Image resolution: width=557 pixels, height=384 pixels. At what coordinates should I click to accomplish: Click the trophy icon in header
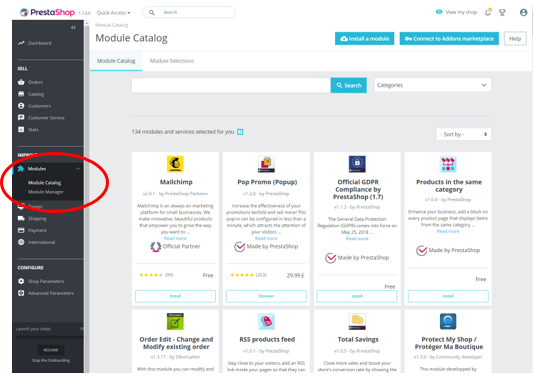point(502,13)
